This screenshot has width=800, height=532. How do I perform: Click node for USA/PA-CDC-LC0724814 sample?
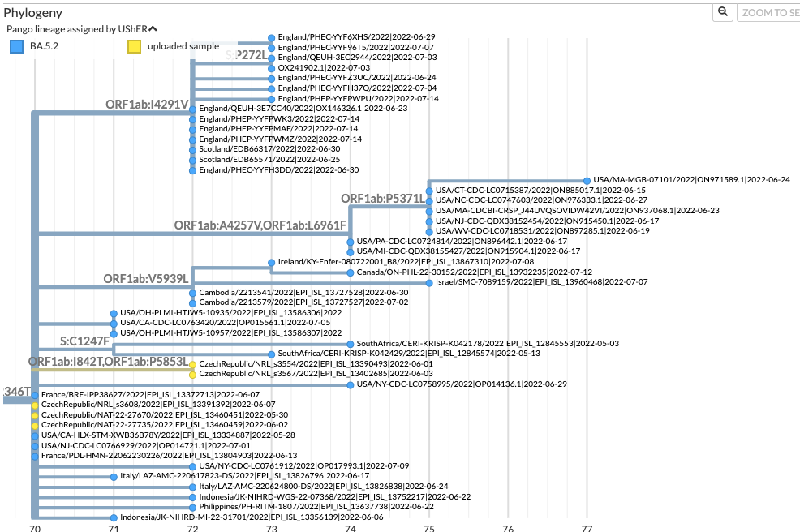[350, 242]
